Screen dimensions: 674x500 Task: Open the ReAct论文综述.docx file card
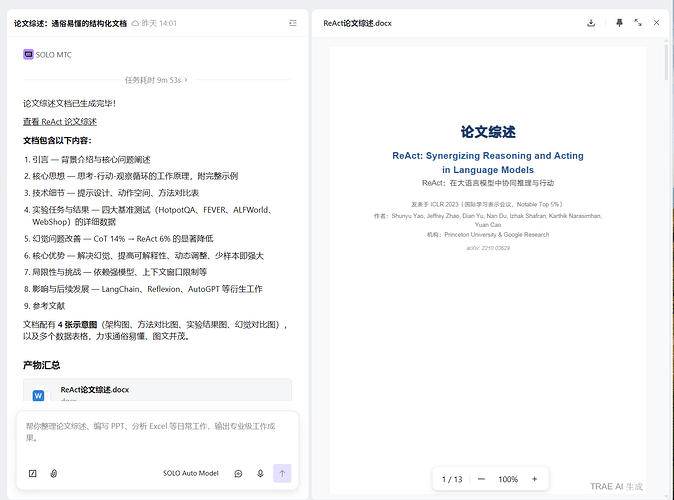[x=157, y=390]
